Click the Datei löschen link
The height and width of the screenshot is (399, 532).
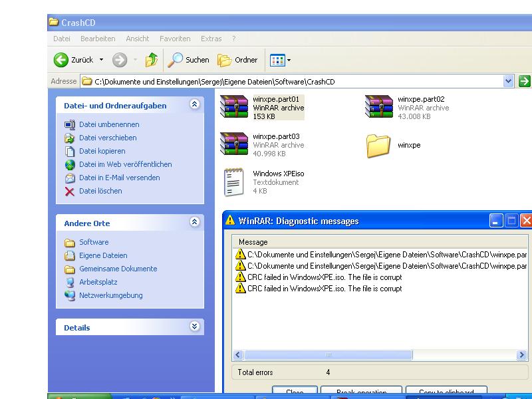100,191
